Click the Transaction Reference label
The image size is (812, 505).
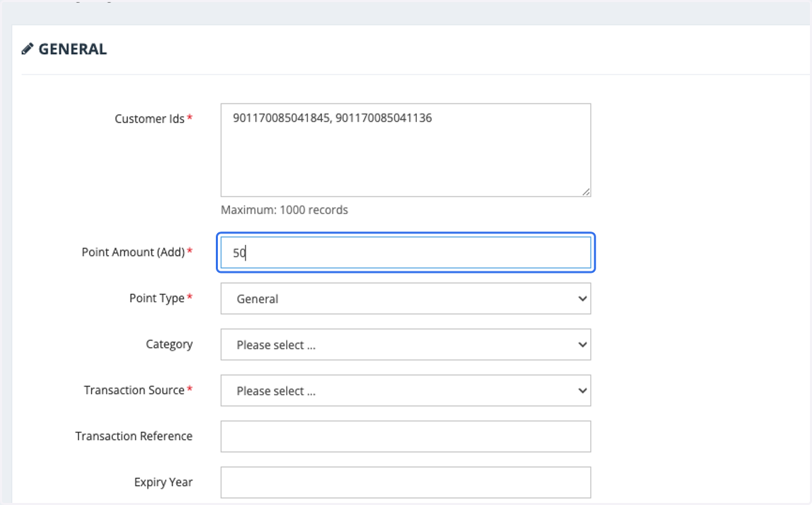point(134,436)
